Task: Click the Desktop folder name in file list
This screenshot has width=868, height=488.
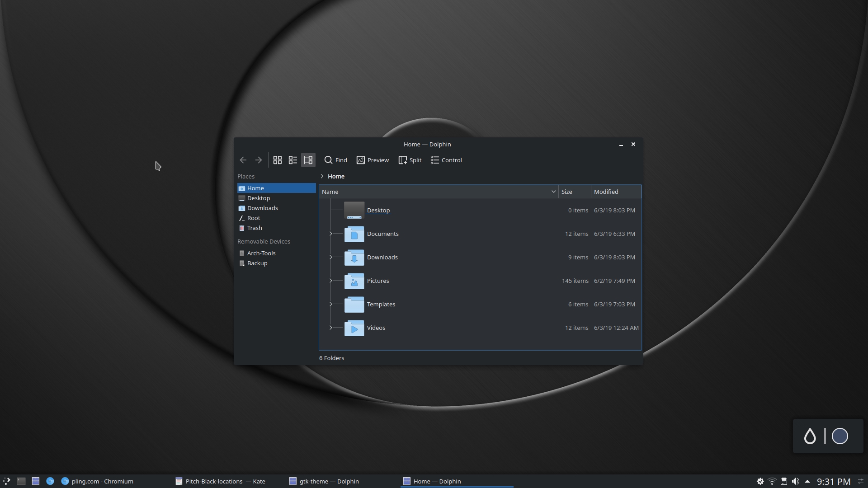Action: [x=378, y=210]
